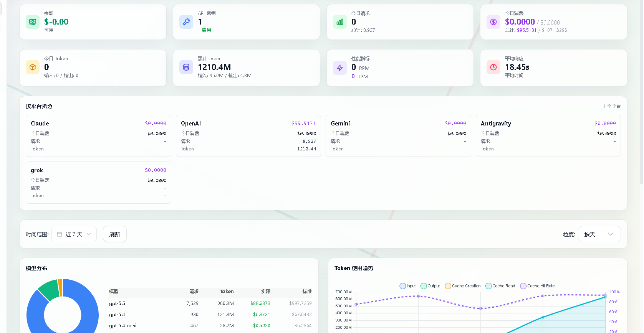Click the 刷新 refresh button
The image size is (644, 333).
[x=115, y=234]
